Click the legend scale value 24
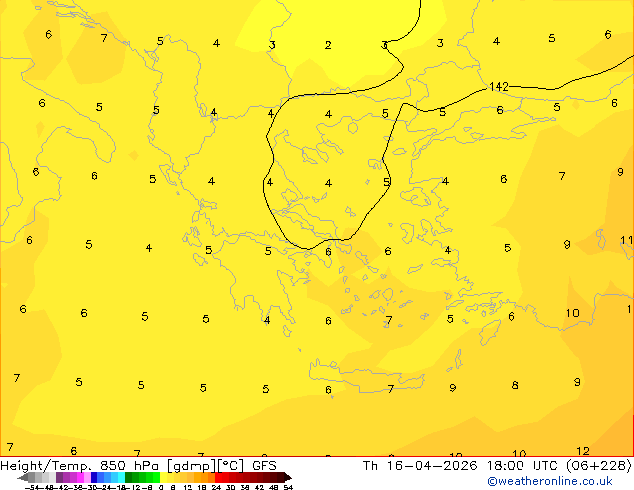 tap(216, 488)
